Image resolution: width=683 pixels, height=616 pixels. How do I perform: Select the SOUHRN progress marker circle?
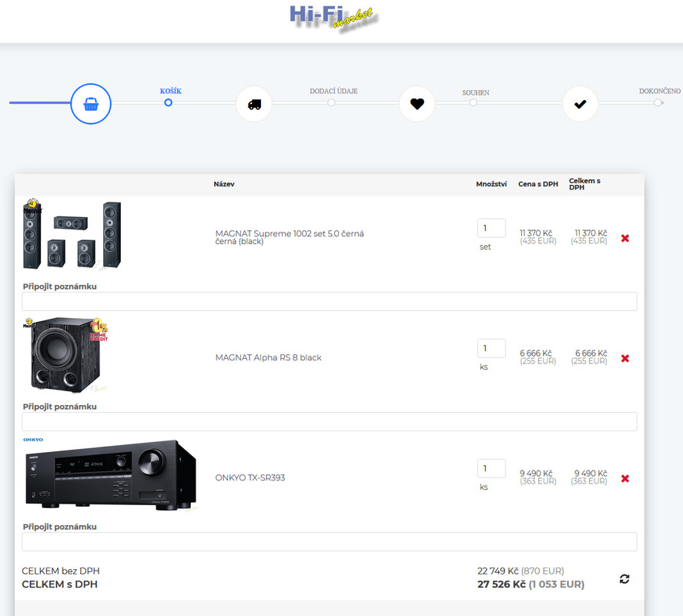point(473,102)
